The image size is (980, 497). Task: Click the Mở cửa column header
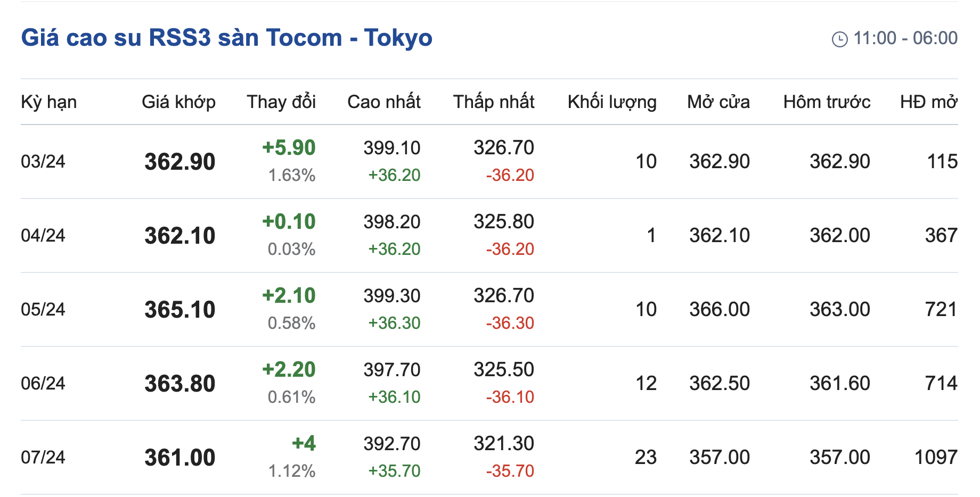click(718, 102)
